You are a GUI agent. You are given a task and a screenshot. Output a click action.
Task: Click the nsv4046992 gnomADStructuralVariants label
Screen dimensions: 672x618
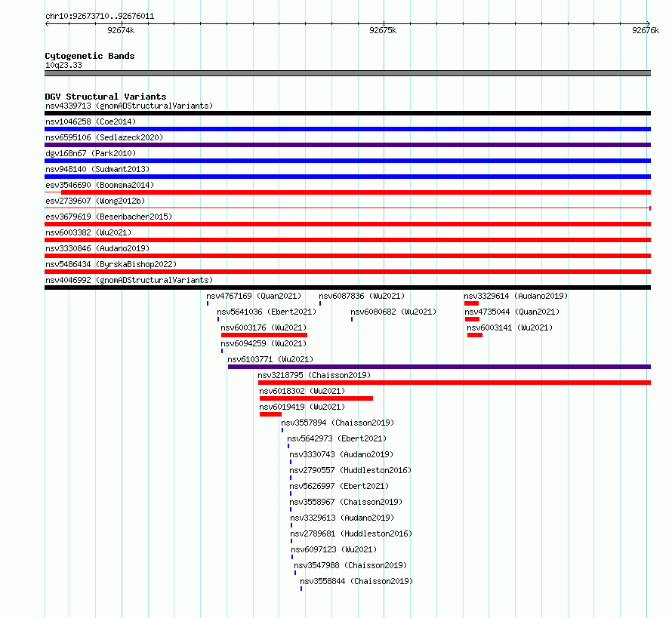point(129,280)
